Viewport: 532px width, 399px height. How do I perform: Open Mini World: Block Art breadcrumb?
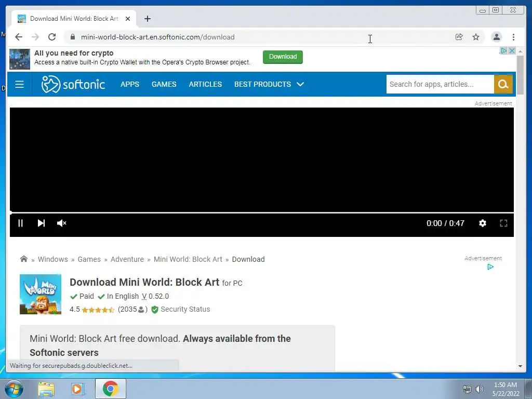(x=188, y=259)
